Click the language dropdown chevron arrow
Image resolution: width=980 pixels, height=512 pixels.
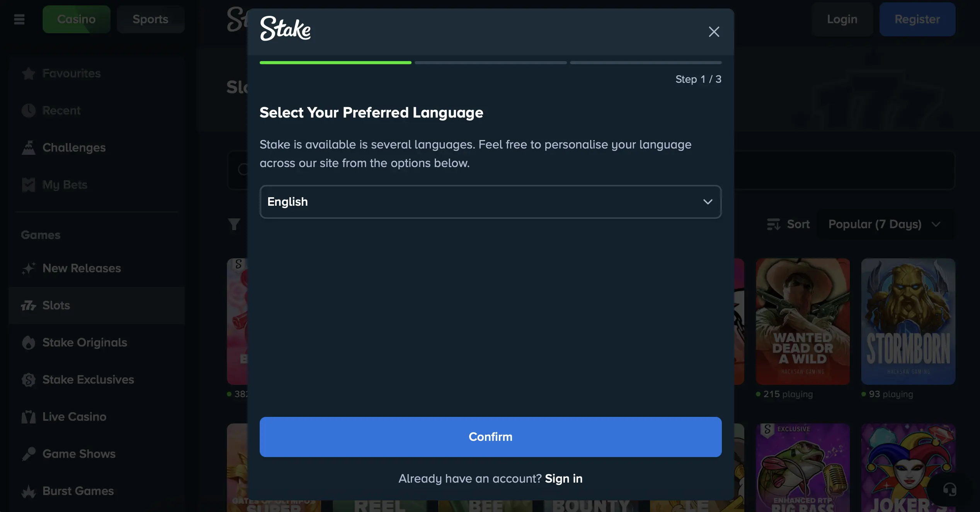coord(708,202)
